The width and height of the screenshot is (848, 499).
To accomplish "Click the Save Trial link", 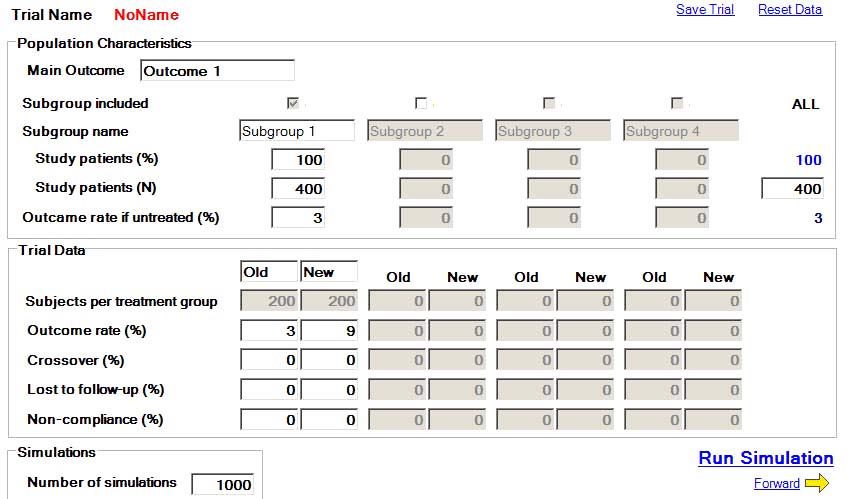I will pyautogui.click(x=704, y=10).
